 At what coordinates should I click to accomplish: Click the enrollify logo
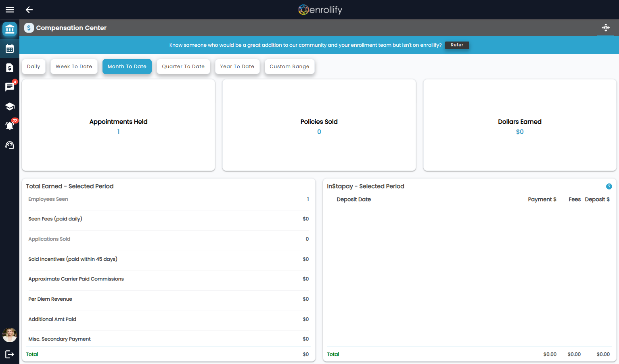(x=320, y=10)
